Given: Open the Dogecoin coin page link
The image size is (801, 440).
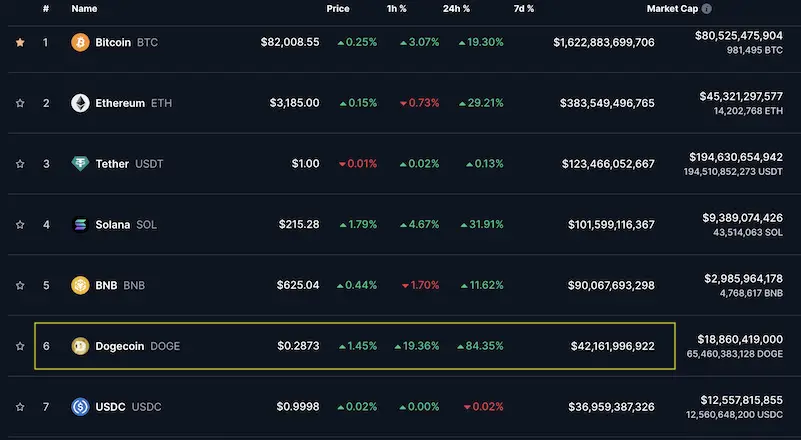Looking at the screenshot, I should click(120, 346).
